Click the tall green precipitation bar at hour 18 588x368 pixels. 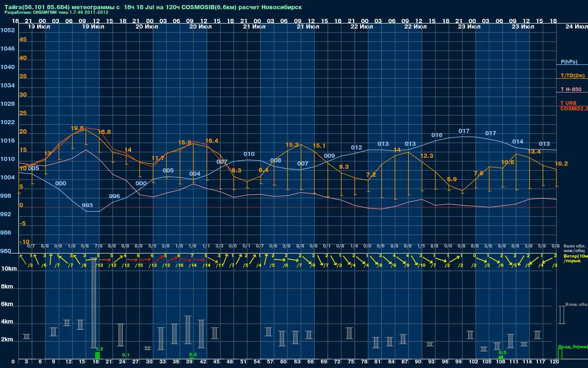97,356
